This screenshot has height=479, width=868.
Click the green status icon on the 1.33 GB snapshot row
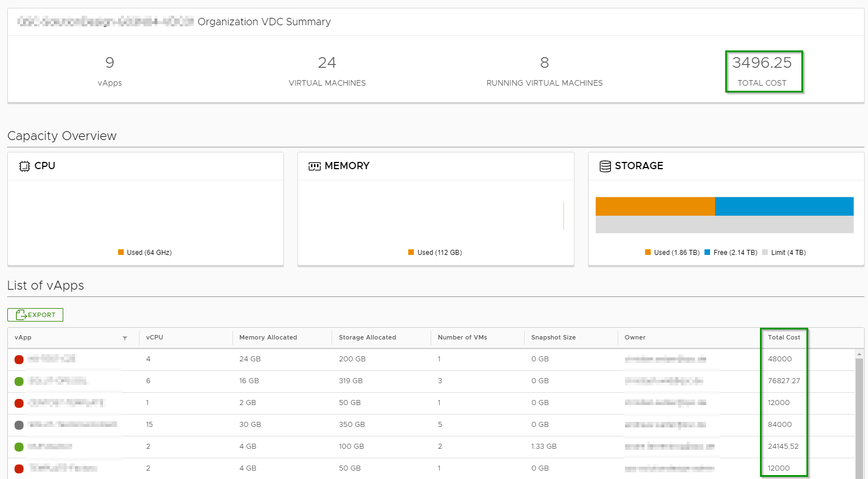[19, 447]
